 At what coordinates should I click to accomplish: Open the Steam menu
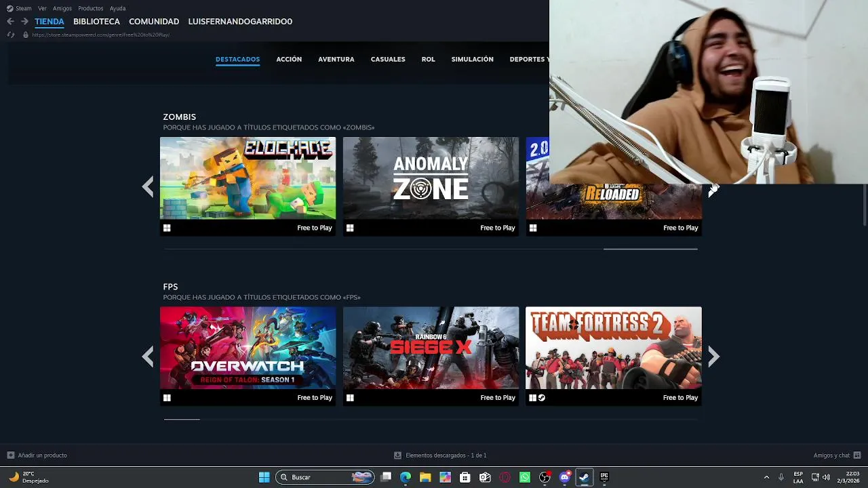24,8
